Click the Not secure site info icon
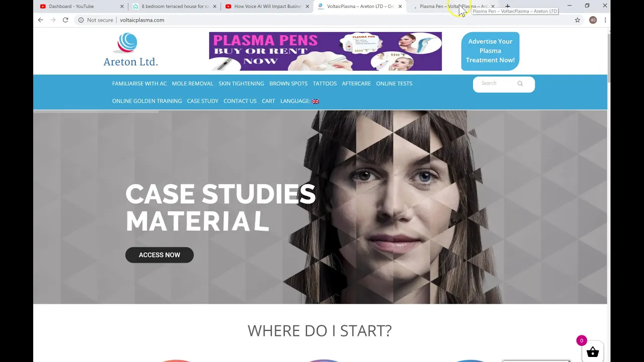The height and width of the screenshot is (362, 644). (80, 20)
